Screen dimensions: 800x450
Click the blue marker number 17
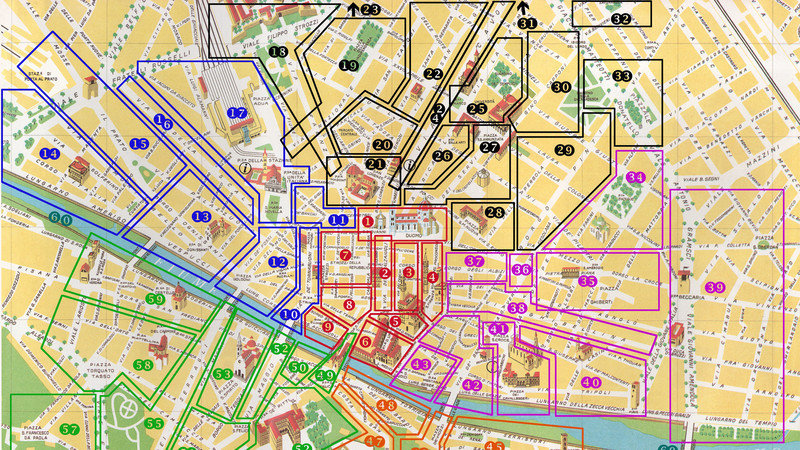[237, 113]
